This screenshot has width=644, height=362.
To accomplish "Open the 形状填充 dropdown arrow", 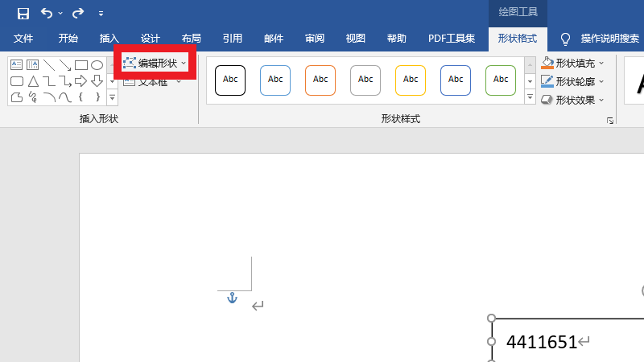I will click(601, 63).
